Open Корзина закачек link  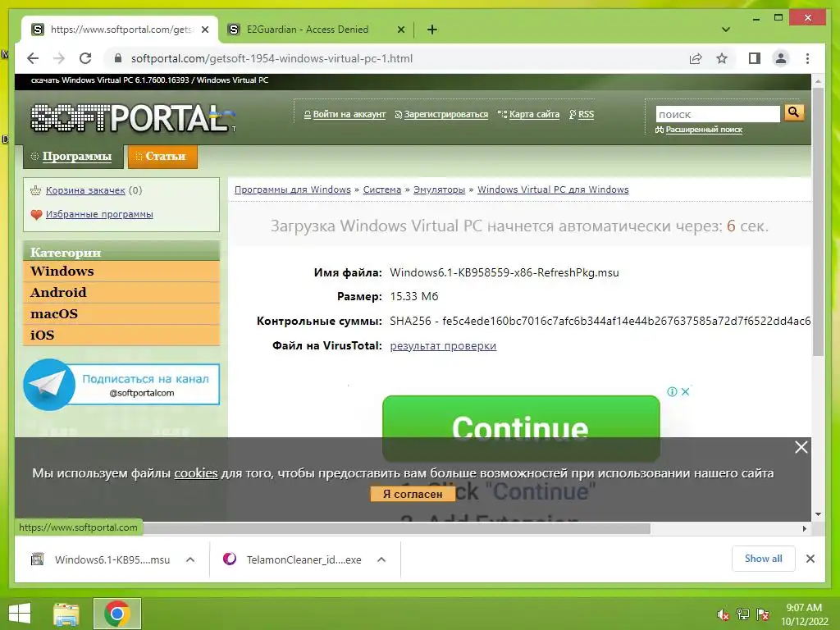click(x=85, y=190)
